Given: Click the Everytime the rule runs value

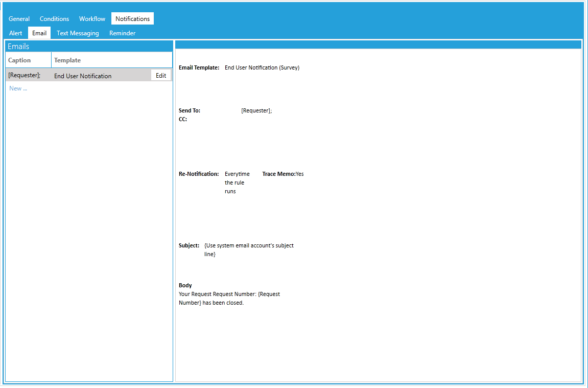Looking at the screenshot, I should pos(237,182).
